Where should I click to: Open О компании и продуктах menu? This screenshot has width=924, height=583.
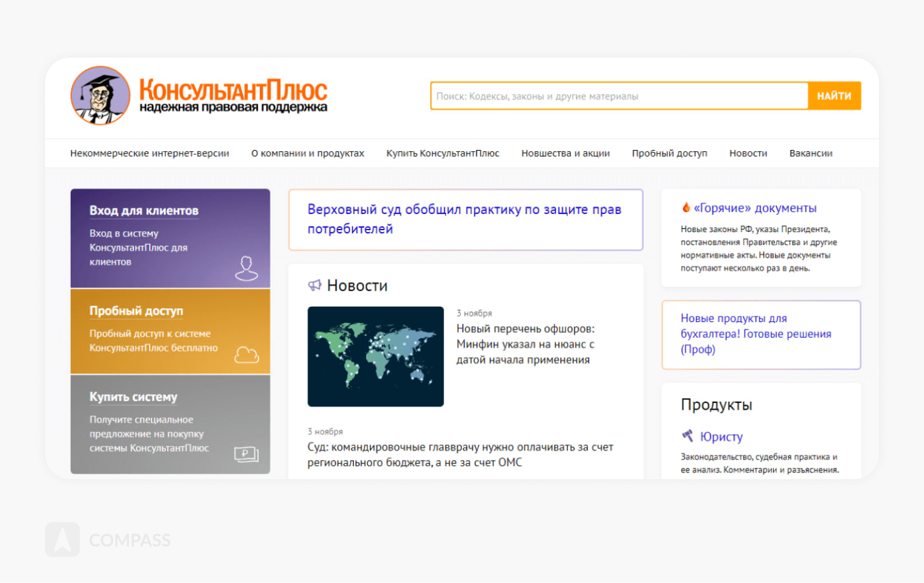point(307,153)
